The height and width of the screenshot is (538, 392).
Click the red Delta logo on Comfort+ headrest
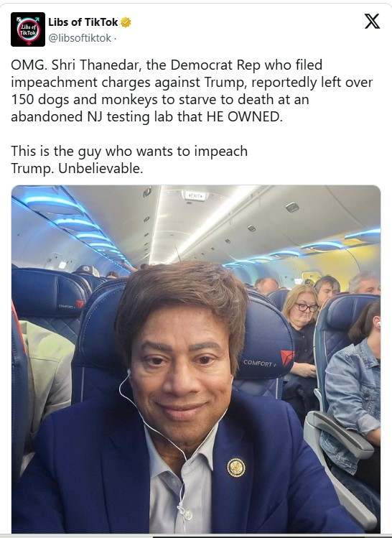[286, 358]
